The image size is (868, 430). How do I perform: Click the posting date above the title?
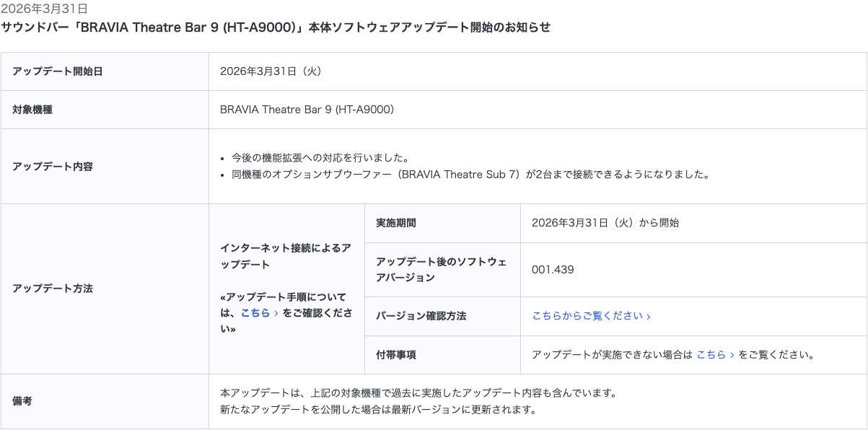tap(45, 9)
